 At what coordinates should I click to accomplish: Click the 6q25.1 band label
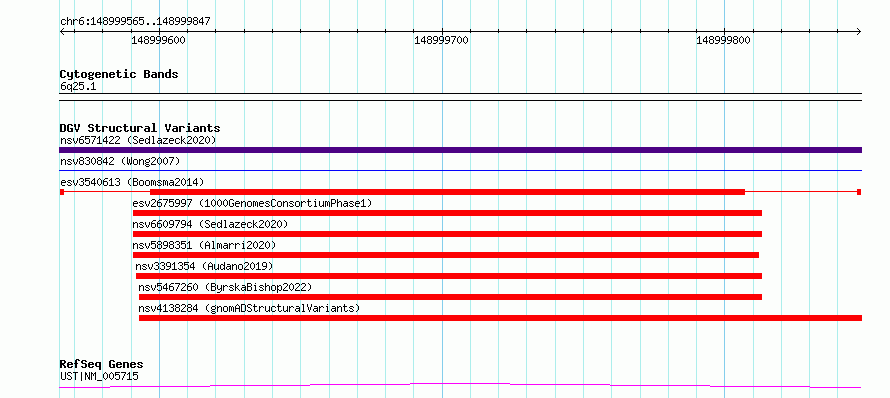pyautogui.click(x=78, y=86)
